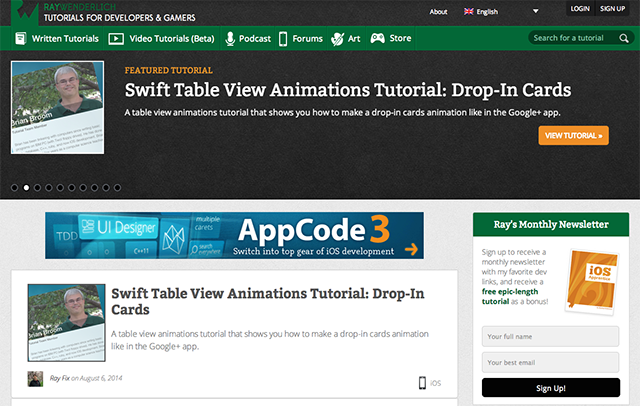Screen dimensions: 640x406
Task: Focus the Your full name field
Action: pos(550,337)
